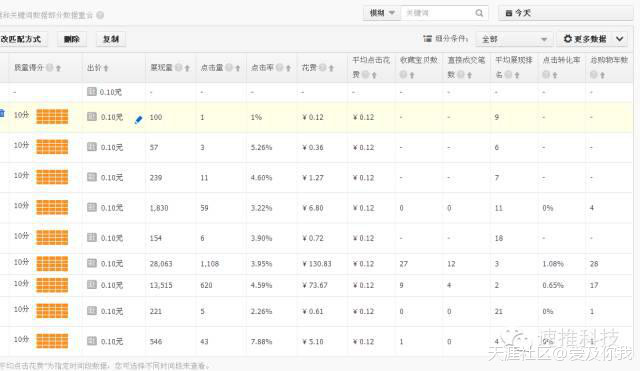Select the click rate cell 5.26%
The width and height of the screenshot is (640, 371).
click(x=261, y=147)
